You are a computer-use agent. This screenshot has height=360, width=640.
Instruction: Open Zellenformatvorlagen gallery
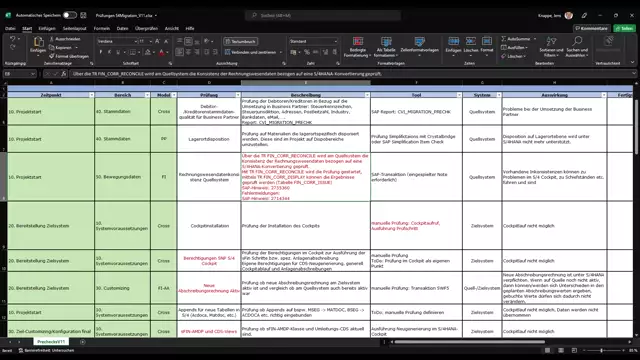(419, 46)
